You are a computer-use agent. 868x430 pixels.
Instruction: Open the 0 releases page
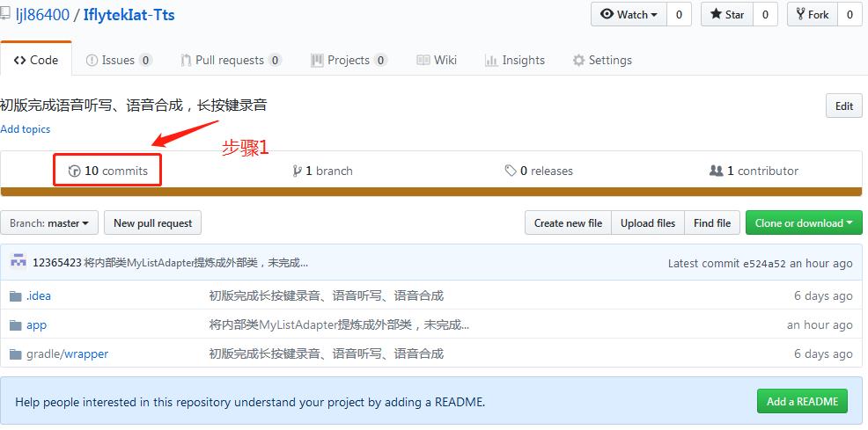tap(539, 171)
